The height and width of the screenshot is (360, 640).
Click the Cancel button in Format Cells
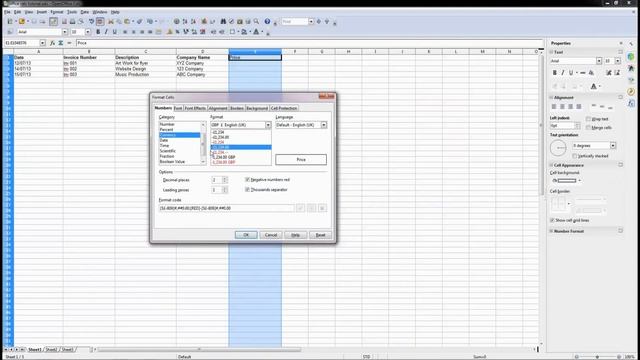[271, 235]
